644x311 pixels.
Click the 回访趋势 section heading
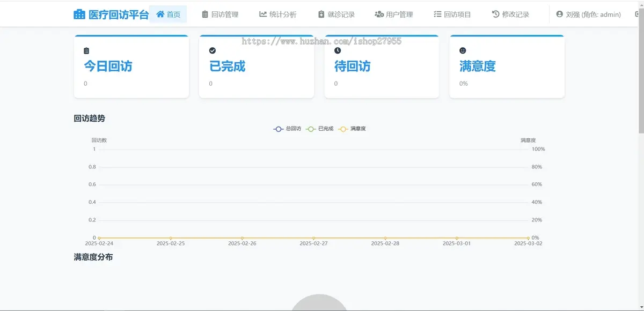tap(89, 119)
